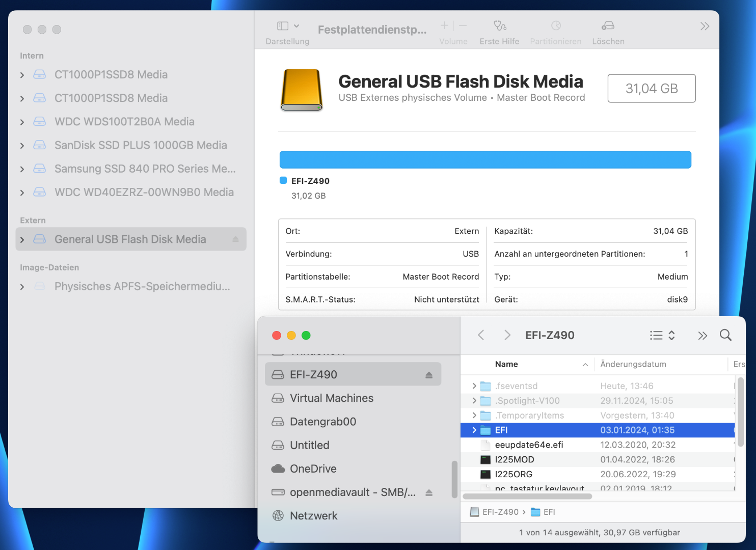Open OneDrive in Finder sidebar
The width and height of the screenshot is (756, 550).
click(x=313, y=469)
